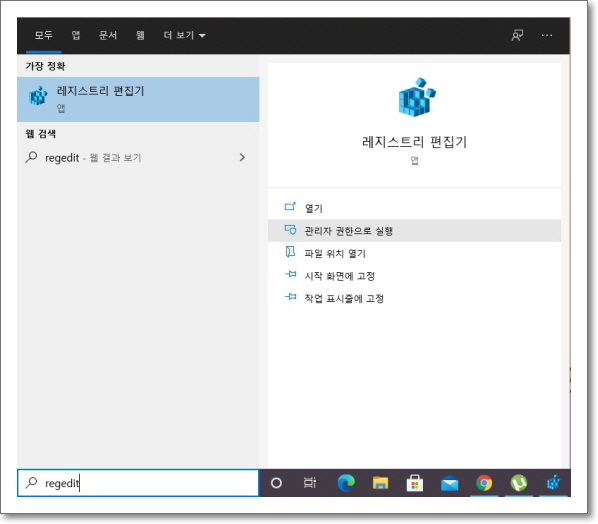Open uTorrent from taskbar

coord(519,483)
